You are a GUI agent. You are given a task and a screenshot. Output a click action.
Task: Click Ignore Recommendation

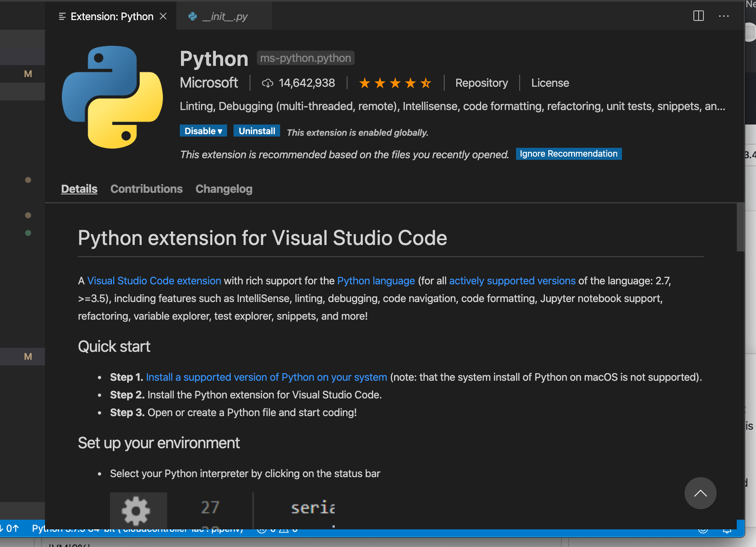click(x=568, y=154)
